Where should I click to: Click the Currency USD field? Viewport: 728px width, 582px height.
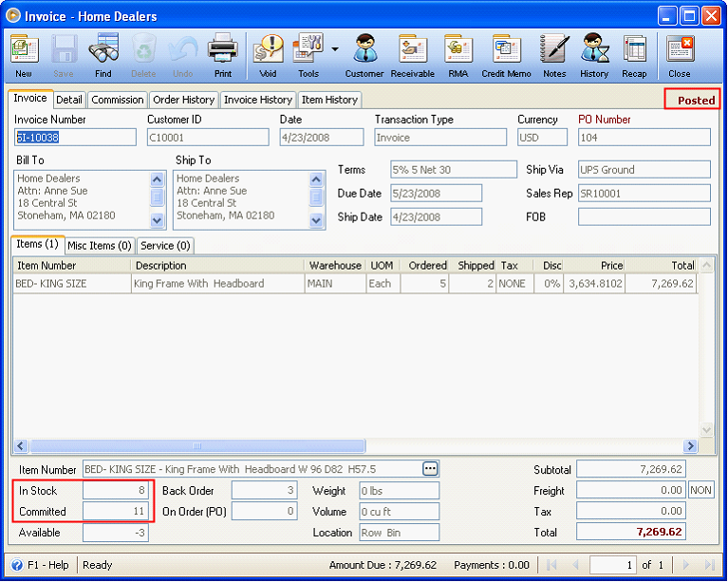[542, 138]
